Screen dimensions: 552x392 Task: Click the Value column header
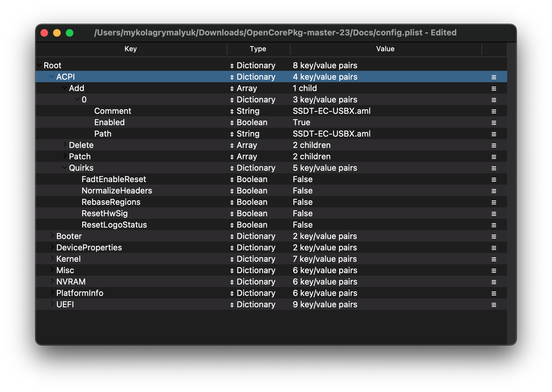click(385, 49)
